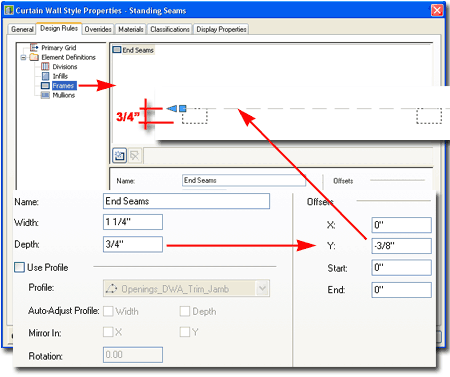Click the Start offset field

[x=402, y=268]
